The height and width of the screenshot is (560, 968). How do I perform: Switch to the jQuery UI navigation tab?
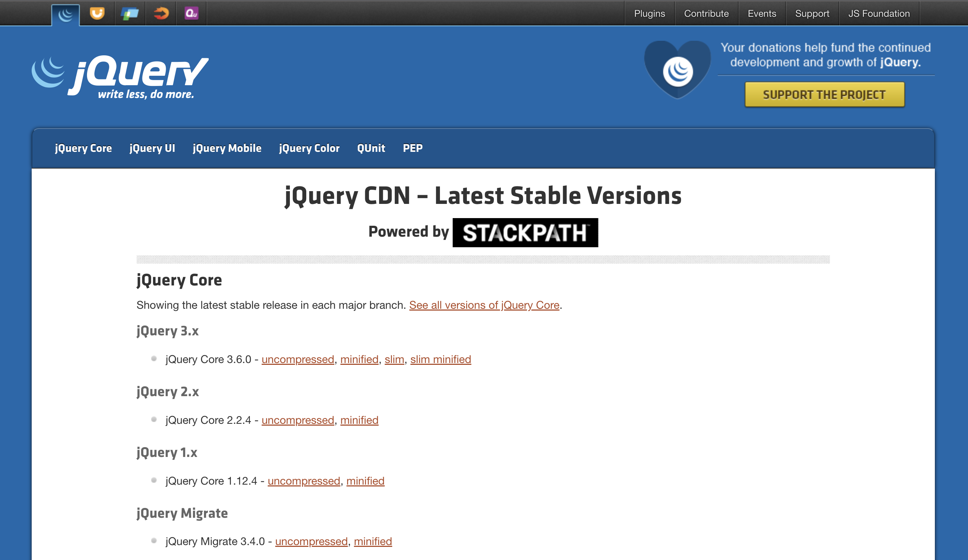point(152,149)
